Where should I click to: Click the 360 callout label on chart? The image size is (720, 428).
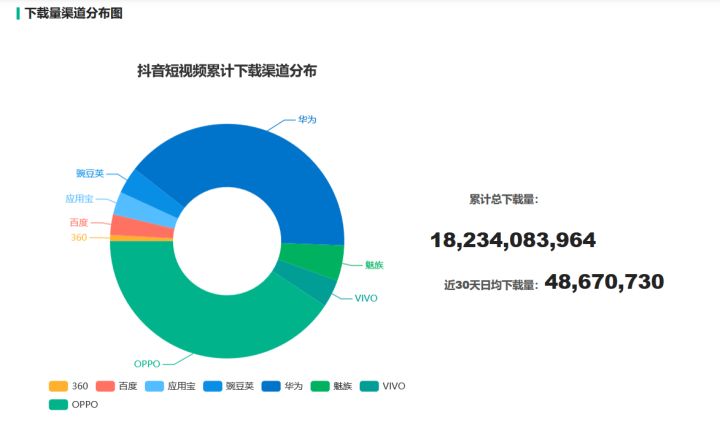click(79, 237)
